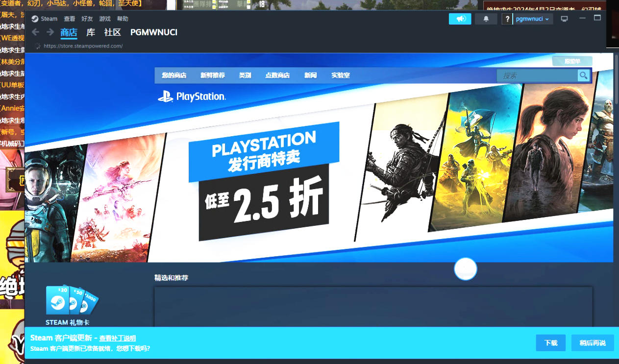Open the Steam menu in title bar
This screenshot has width=619, height=364.
pos(49,19)
